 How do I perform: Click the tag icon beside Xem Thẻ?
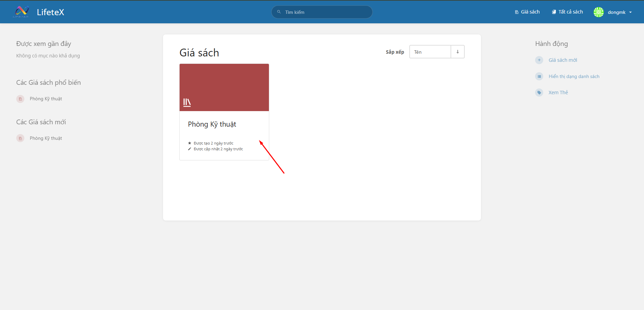coord(539,93)
